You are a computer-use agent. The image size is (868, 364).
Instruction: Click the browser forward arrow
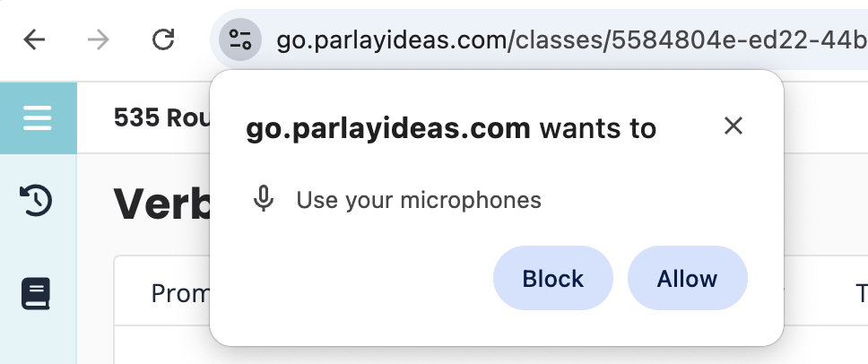tap(98, 40)
